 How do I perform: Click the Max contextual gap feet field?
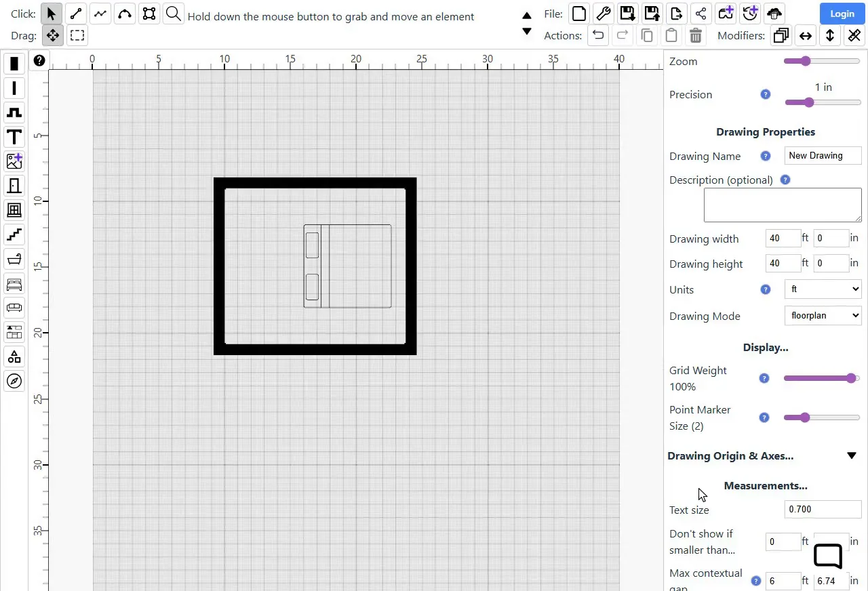coord(783,581)
